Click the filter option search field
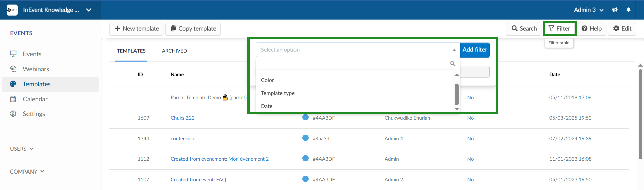The width and height of the screenshot is (644, 190). click(x=358, y=64)
